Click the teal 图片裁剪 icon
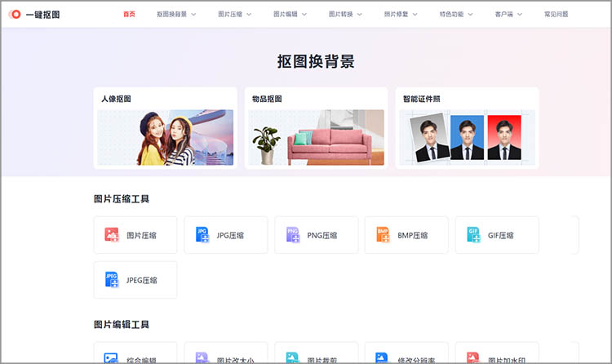The height and width of the screenshot is (364, 612). (x=293, y=357)
